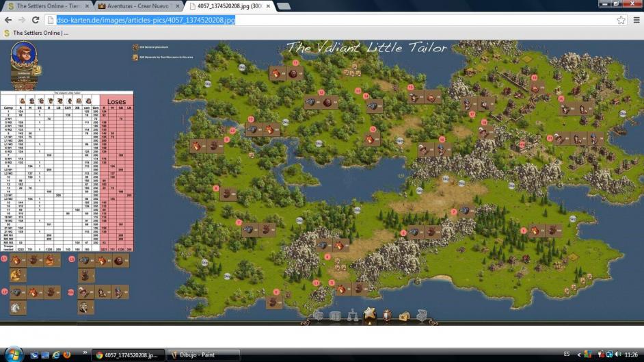Close the 4057_1374520208.jpg tab

click(269, 6)
